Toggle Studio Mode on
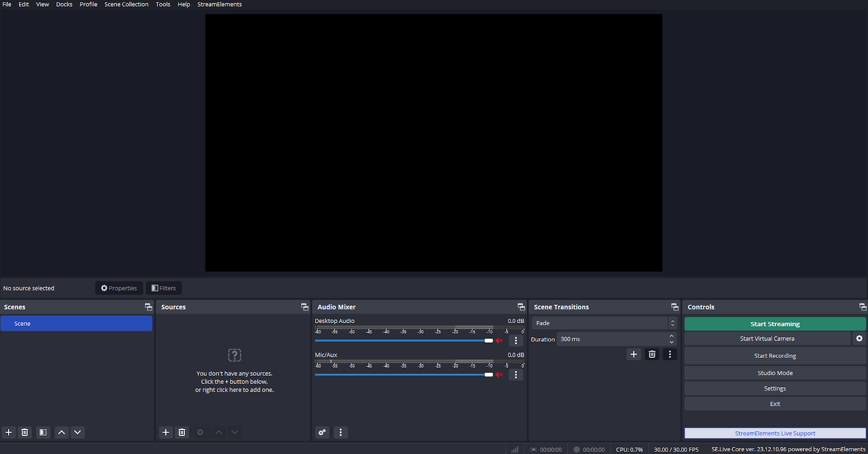 coord(775,373)
